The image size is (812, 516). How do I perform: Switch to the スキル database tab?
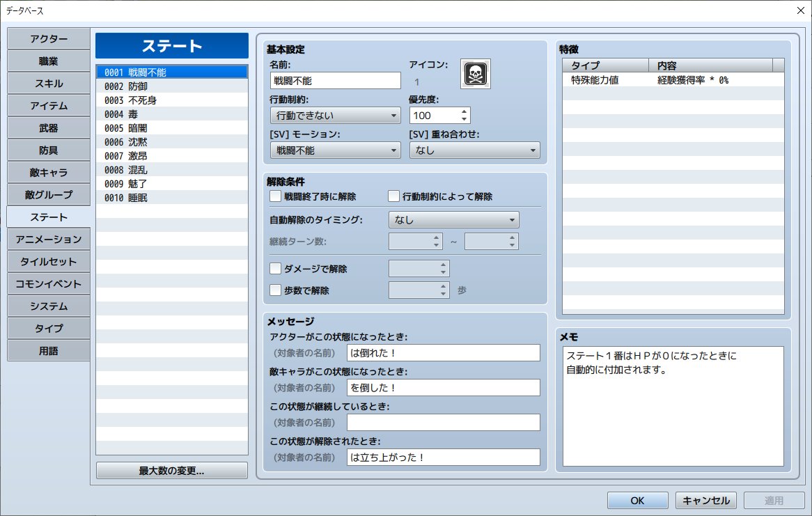click(x=48, y=83)
